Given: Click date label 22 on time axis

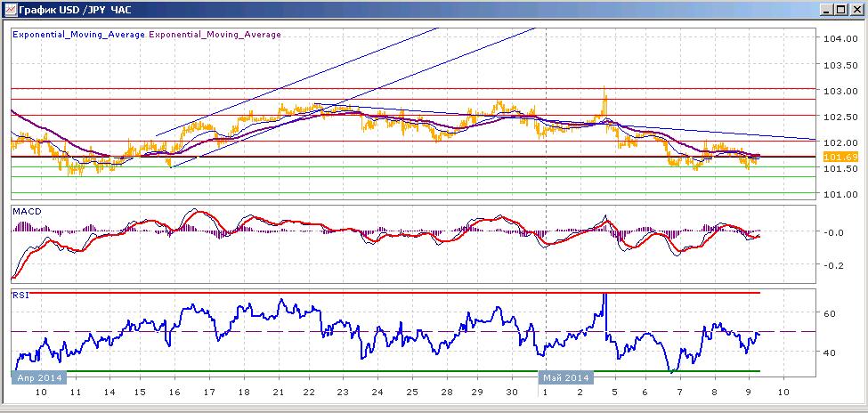Looking at the screenshot, I should tap(310, 392).
